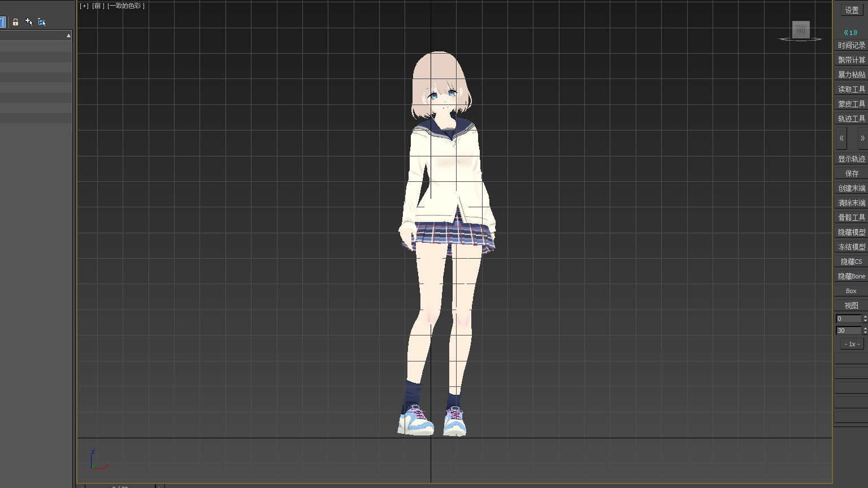This screenshot has height=488, width=868.
Task: Click the input field showing 30
Action: pyautogui.click(x=848, y=330)
